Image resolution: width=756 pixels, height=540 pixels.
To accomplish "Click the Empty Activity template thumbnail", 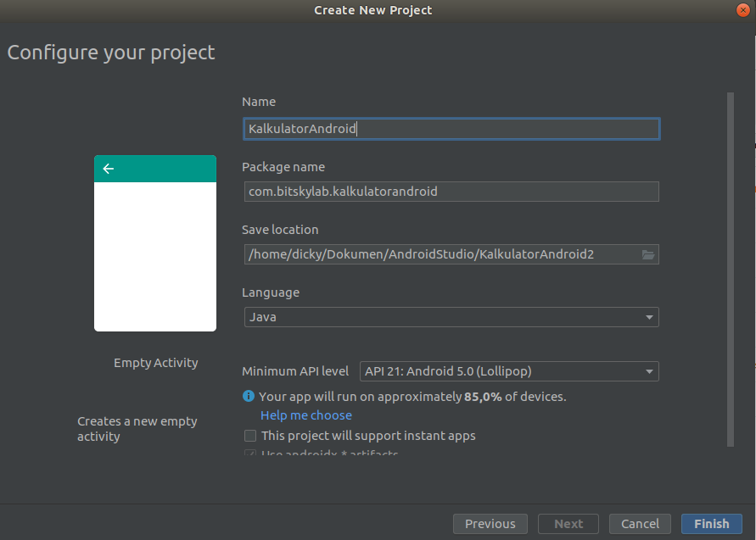I will pos(155,243).
